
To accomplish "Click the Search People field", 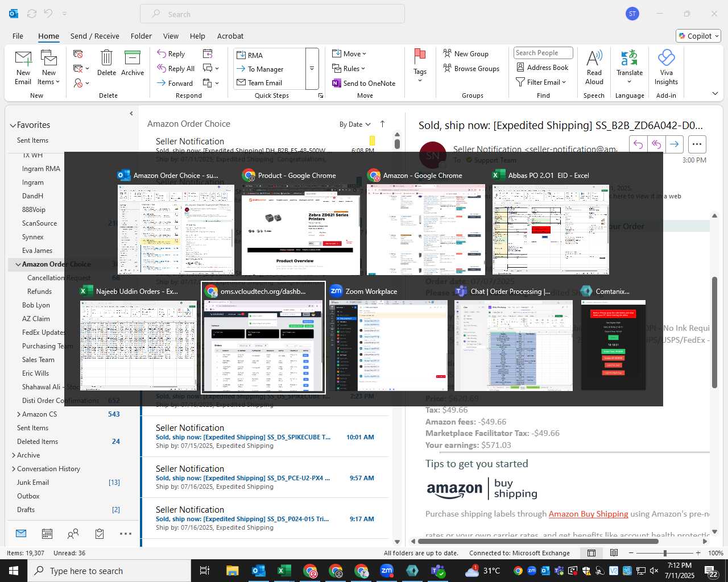I will tap(543, 53).
